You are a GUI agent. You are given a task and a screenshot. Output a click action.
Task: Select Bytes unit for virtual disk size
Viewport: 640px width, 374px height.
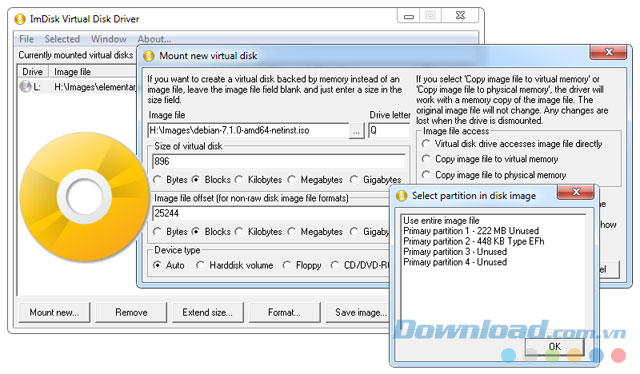pyautogui.click(x=171, y=180)
